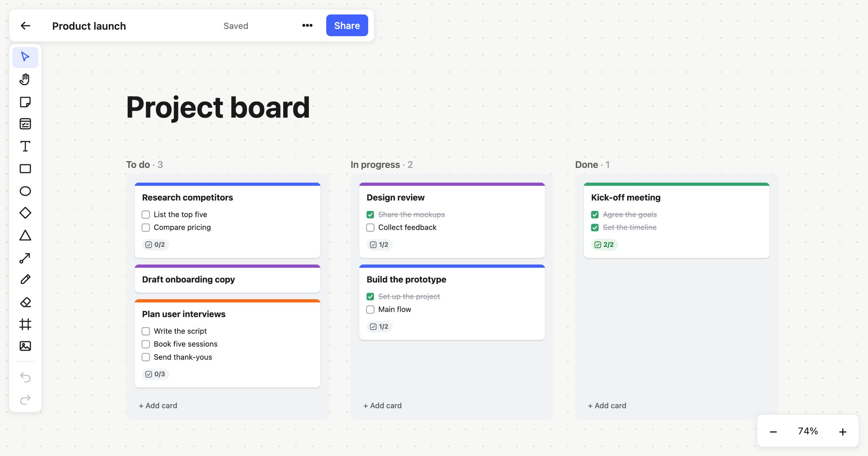Click the 'Product launch' board title
This screenshot has height=456, width=868.
pyautogui.click(x=89, y=26)
